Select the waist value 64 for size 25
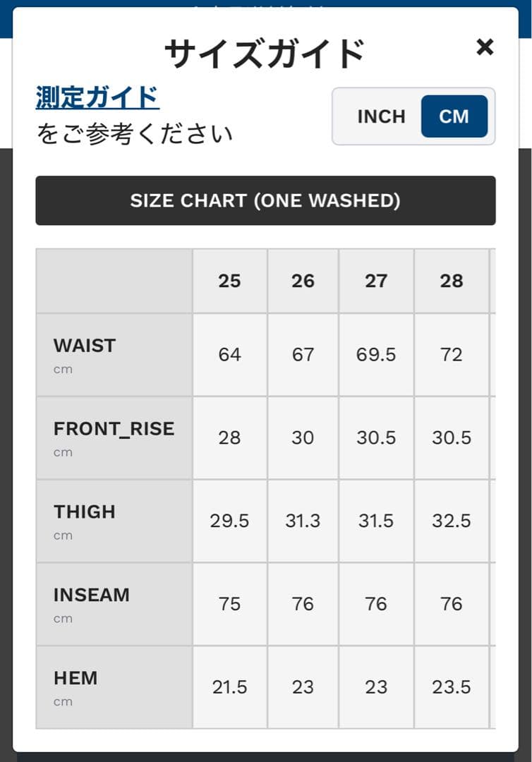Image resolution: width=532 pixels, height=762 pixels. coord(229,354)
